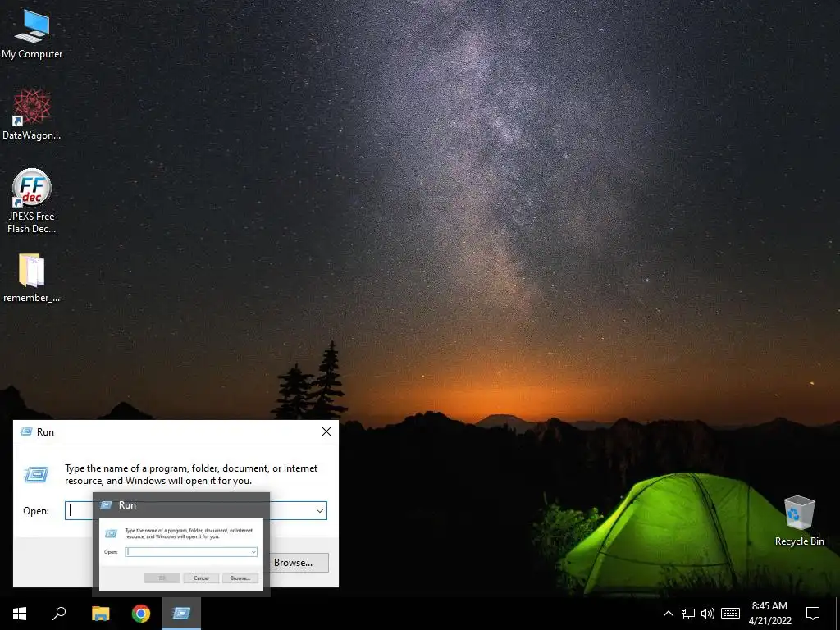The image size is (840, 630).
Task: Focus the Open text input in Run dialog
Action: point(195,510)
